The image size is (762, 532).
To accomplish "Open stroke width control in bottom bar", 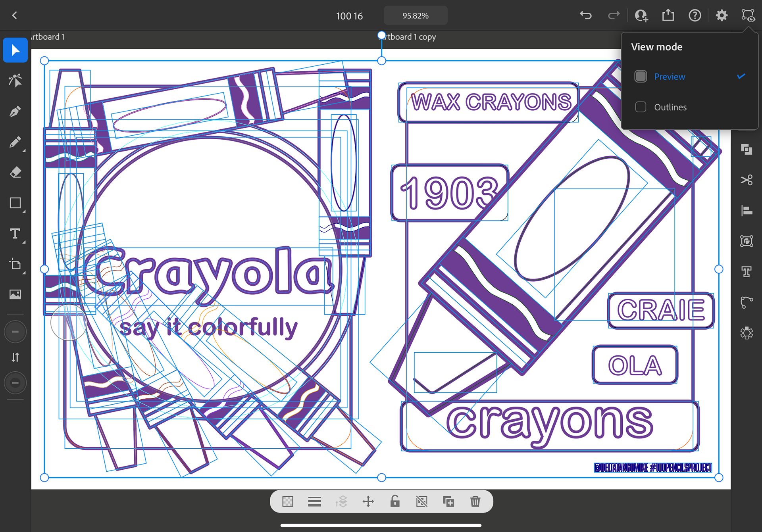I will pos(314,501).
